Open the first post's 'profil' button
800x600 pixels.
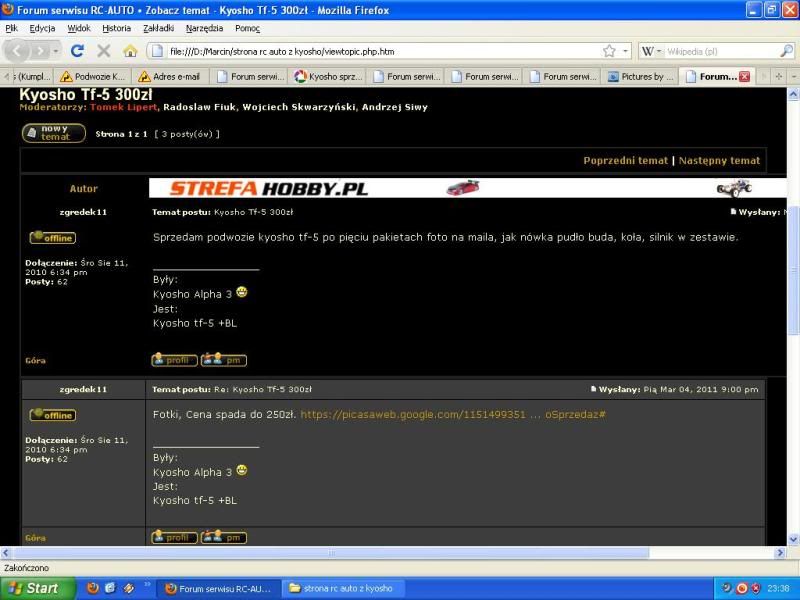click(174, 360)
